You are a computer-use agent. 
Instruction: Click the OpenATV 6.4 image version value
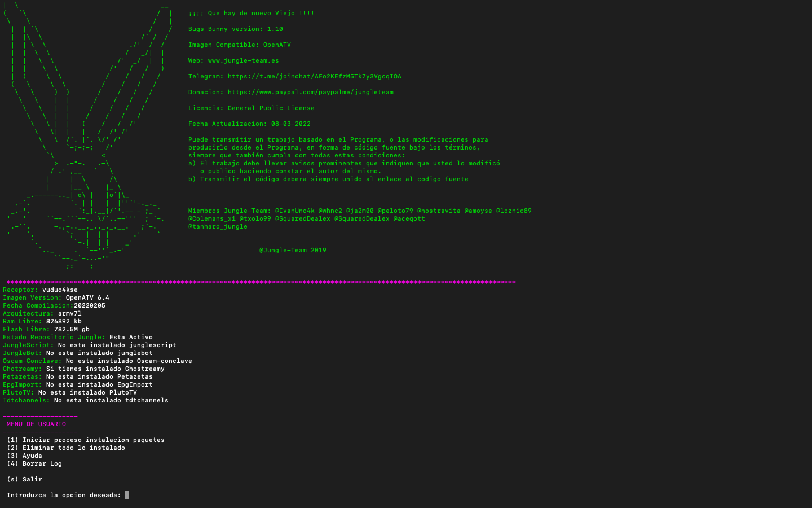point(87,297)
